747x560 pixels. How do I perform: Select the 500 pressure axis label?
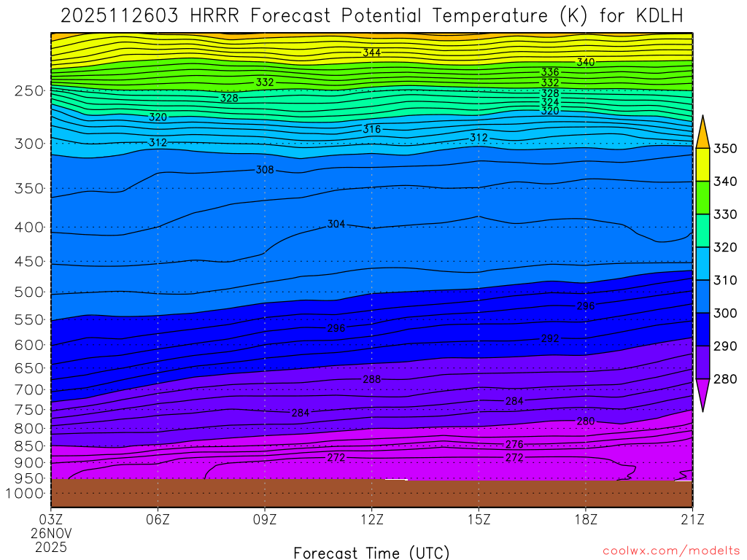pyautogui.click(x=29, y=292)
